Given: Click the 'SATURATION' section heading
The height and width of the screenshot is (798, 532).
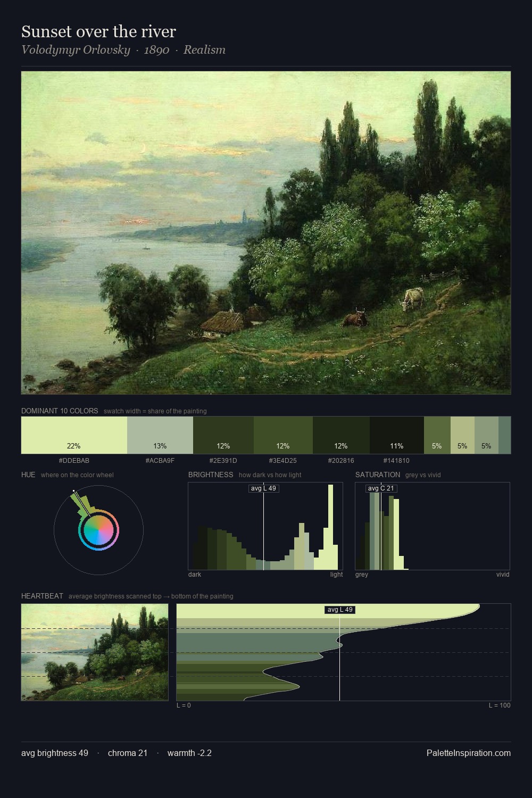Looking at the screenshot, I should pos(378,475).
